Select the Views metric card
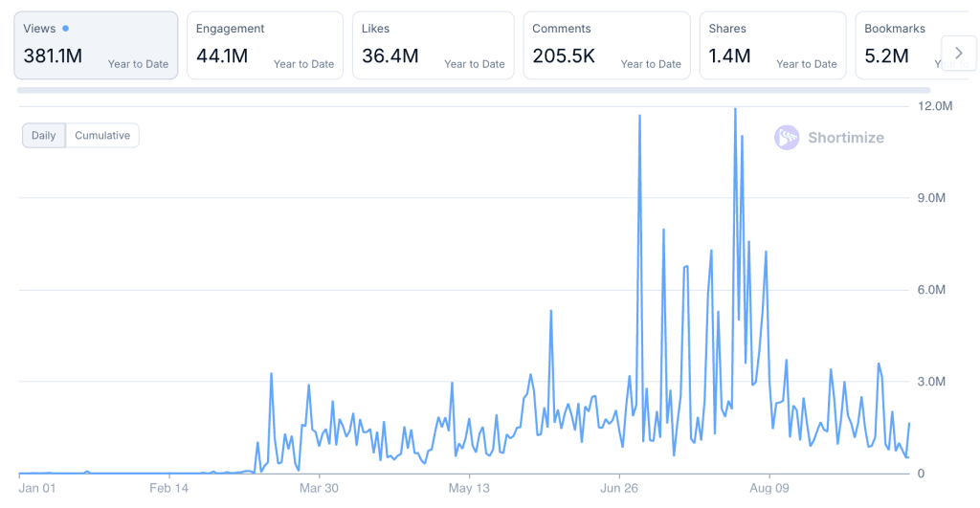Image resolution: width=980 pixels, height=508 pixels. (x=96, y=45)
